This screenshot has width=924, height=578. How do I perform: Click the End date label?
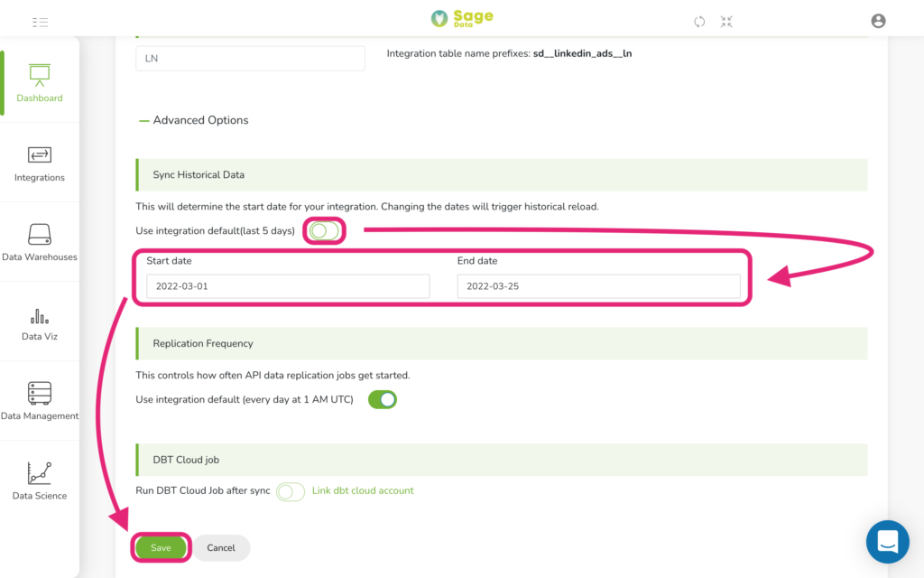pos(477,261)
